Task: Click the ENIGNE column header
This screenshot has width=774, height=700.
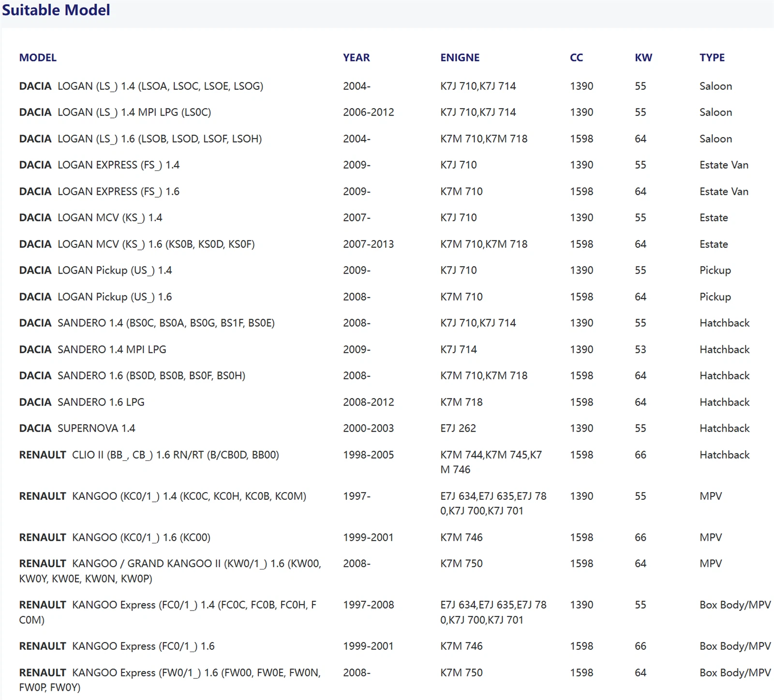Action: (460, 58)
